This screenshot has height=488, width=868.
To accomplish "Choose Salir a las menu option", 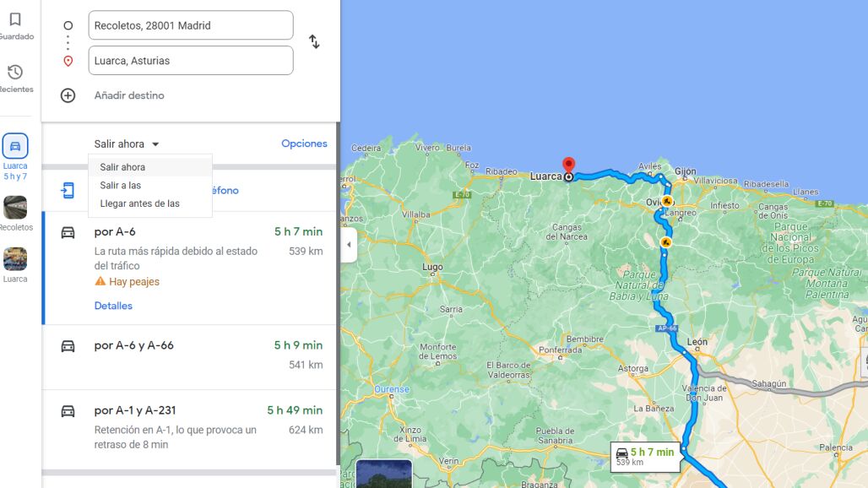I will tap(121, 186).
